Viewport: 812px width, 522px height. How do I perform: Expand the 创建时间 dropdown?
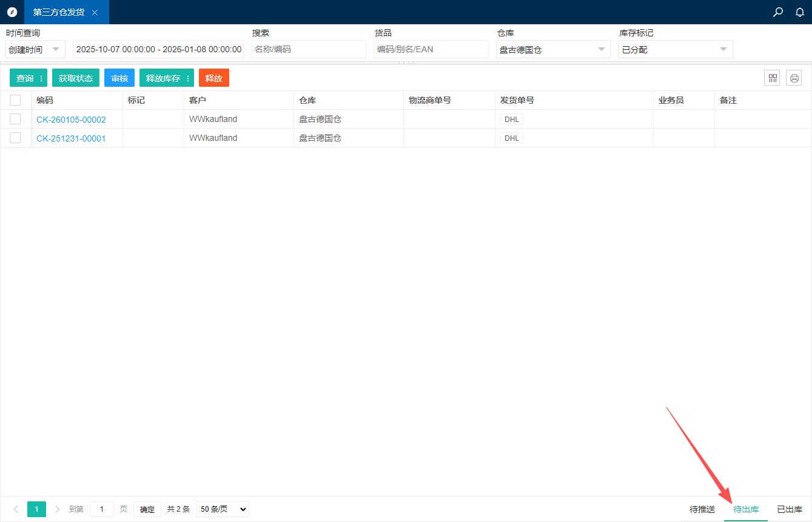click(x=35, y=49)
